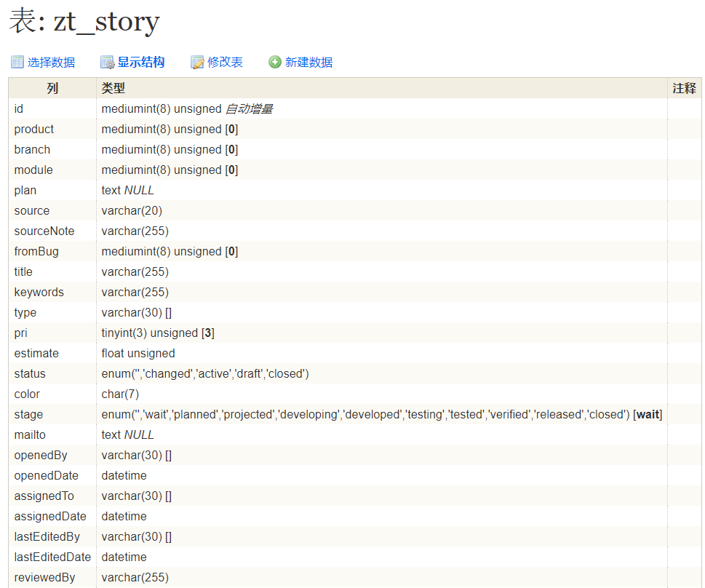Image resolution: width=705 pixels, height=588 pixels.
Task: Click the stage enum type definition
Action: 382,414
